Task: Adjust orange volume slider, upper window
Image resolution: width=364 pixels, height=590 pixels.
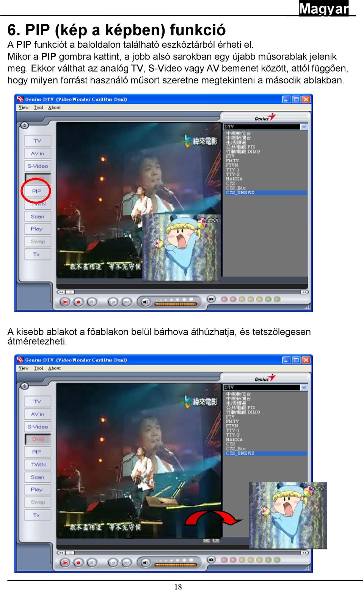Action: pos(176,304)
